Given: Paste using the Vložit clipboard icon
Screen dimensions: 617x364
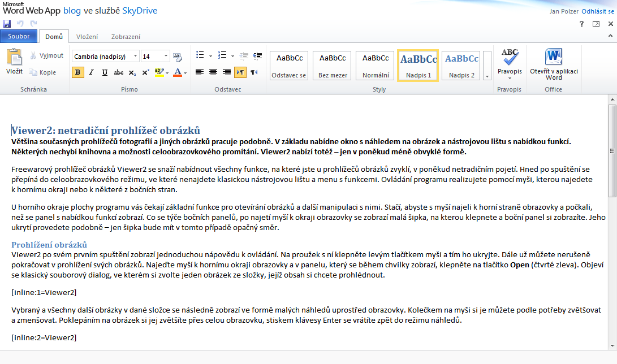Looking at the screenshot, I should coord(14,61).
